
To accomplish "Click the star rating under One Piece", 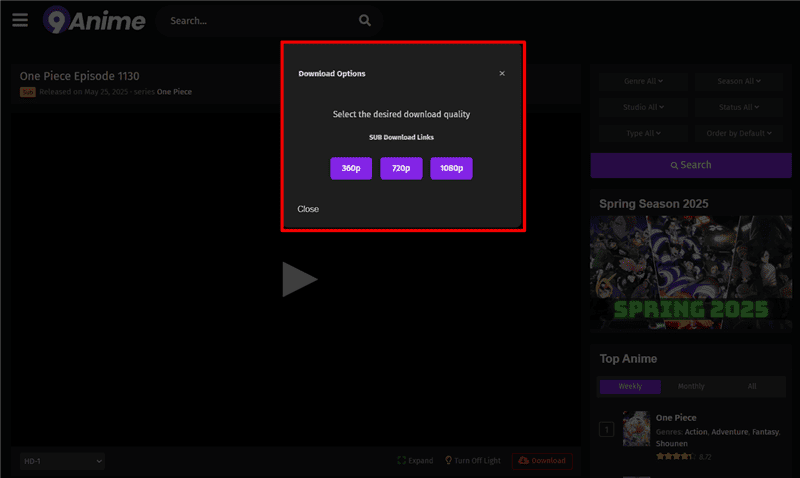I will tap(676, 457).
